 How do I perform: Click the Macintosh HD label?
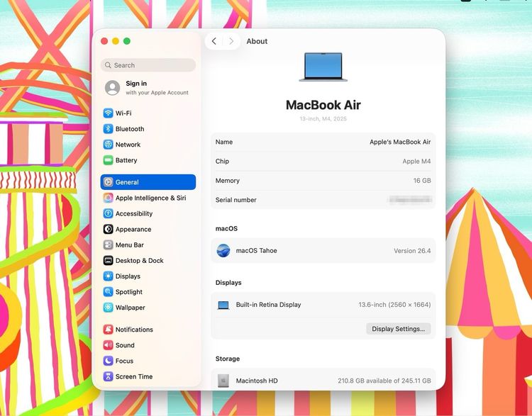click(x=257, y=381)
